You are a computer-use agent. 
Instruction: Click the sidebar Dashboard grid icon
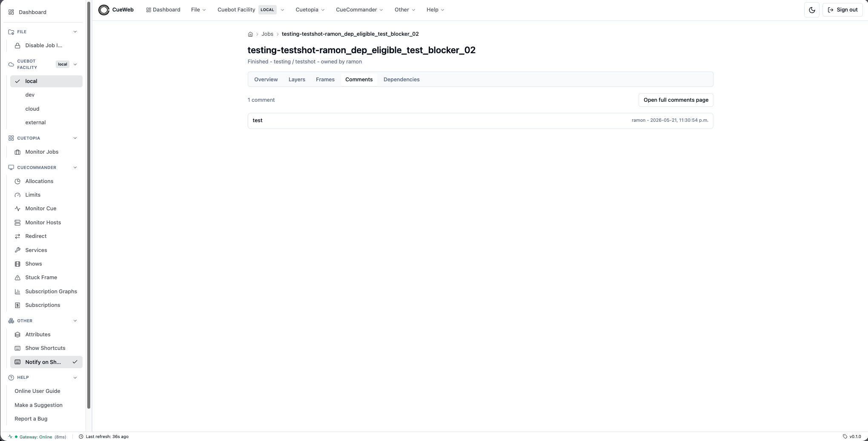coord(11,12)
